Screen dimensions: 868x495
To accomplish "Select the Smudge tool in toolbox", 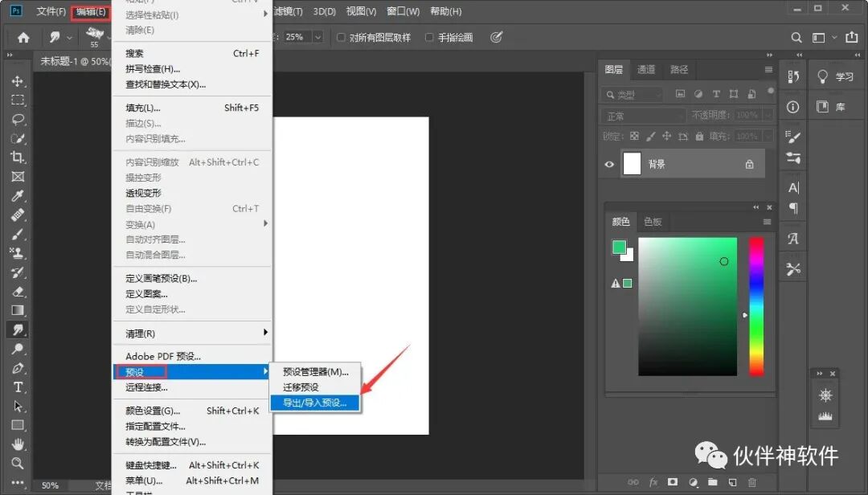I will point(18,330).
